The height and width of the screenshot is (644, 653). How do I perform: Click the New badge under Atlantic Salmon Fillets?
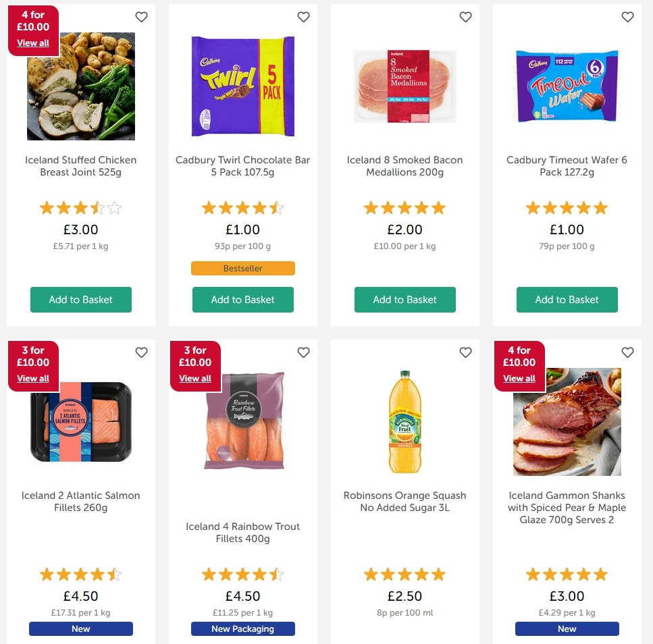tap(80, 628)
